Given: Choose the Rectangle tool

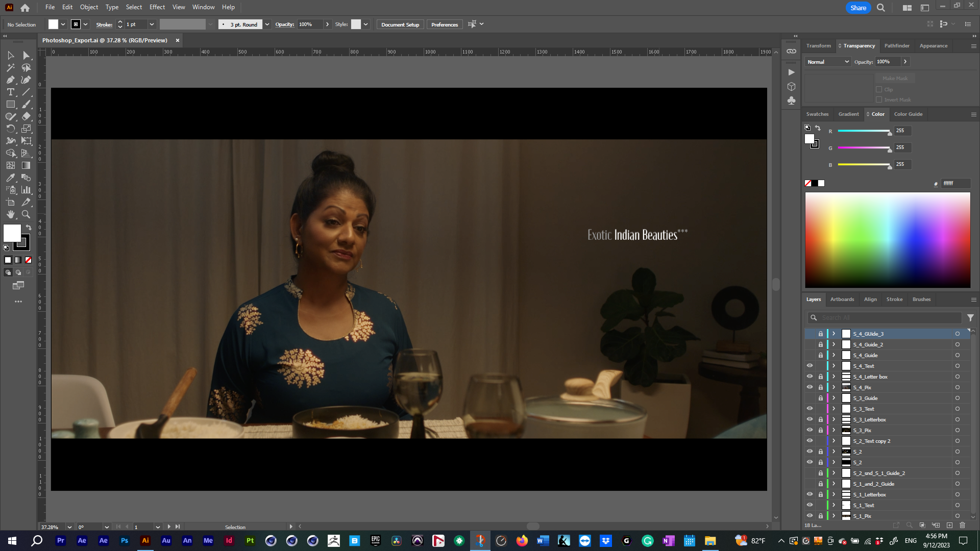Looking at the screenshot, I should pyautogui.click(x=10, y=104).
